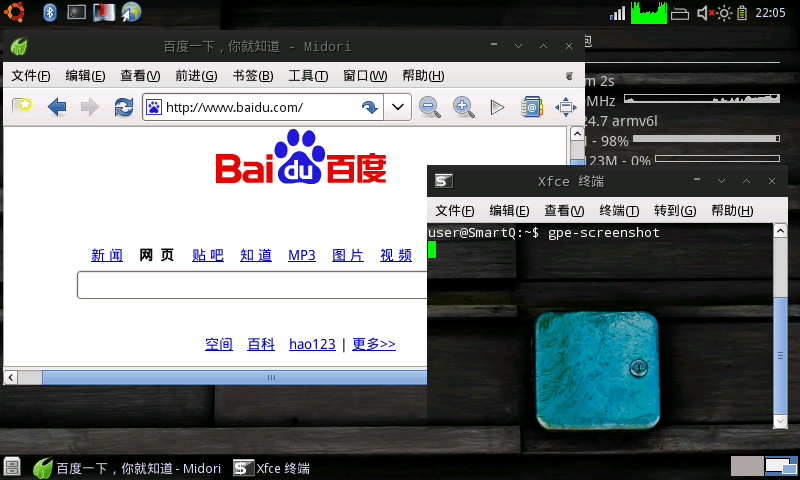Viewport: 800px width, 480px height.
Task: Expand the address bar history dropdown
Action: point(397,107)
